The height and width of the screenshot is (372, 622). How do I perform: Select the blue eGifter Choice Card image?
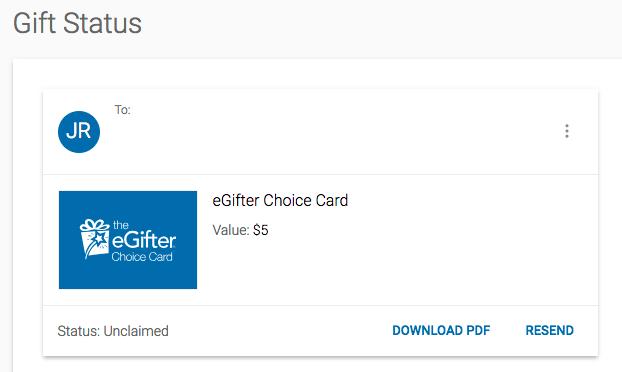pos(128,240)
